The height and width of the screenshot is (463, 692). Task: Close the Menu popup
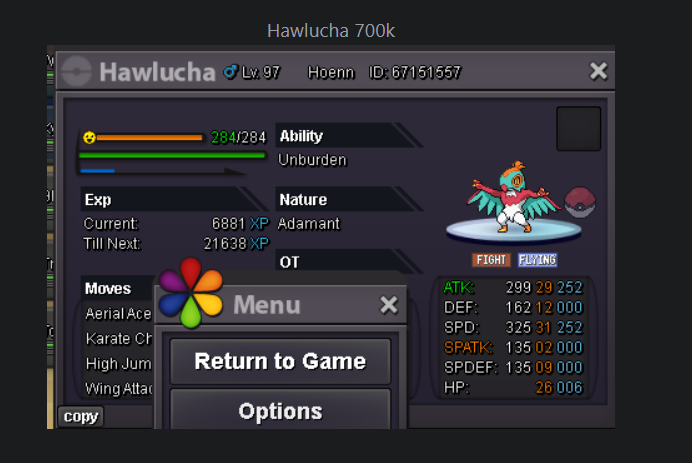[x=388, y=305]
